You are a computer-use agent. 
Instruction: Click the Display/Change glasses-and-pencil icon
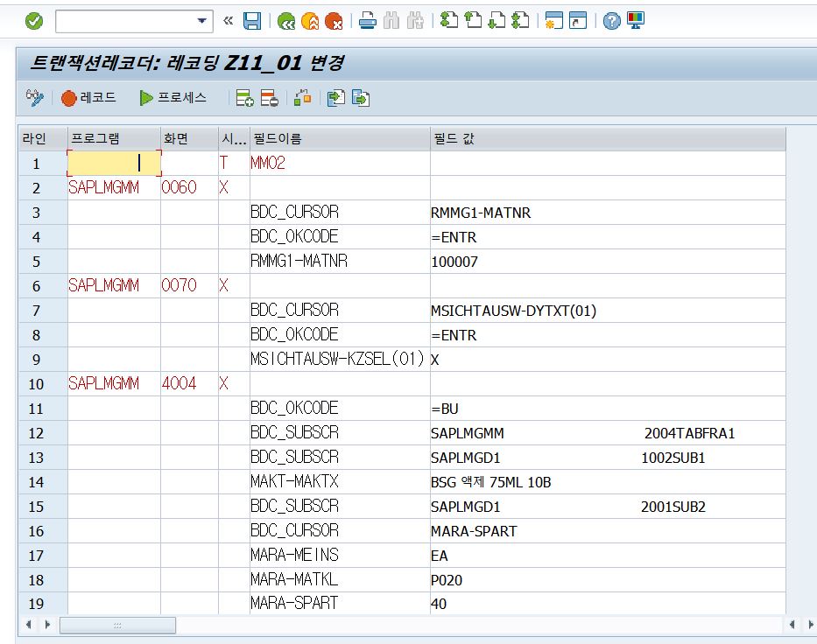click(x=34, y=98)
